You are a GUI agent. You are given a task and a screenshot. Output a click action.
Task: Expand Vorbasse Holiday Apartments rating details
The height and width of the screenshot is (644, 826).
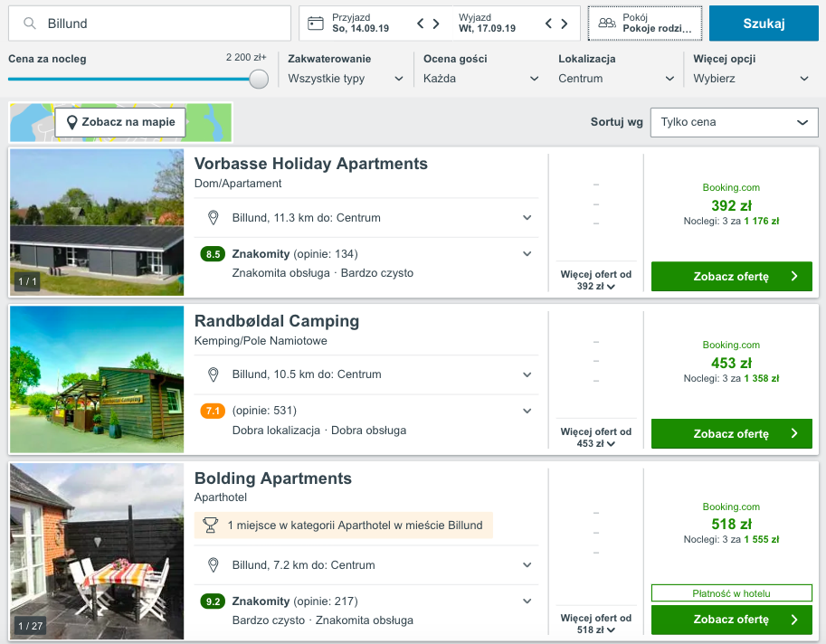[527, 254]
